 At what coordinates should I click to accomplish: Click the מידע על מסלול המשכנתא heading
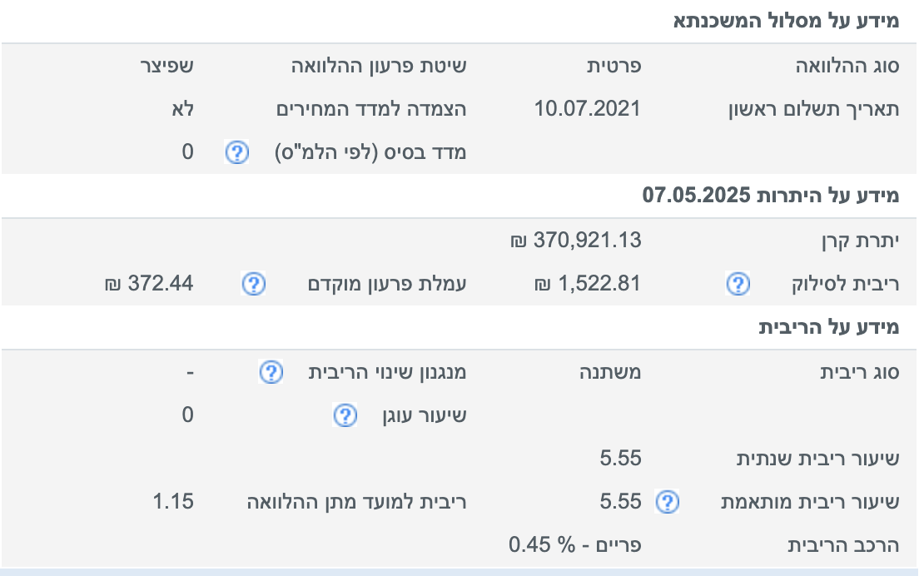tap(786, 21)
